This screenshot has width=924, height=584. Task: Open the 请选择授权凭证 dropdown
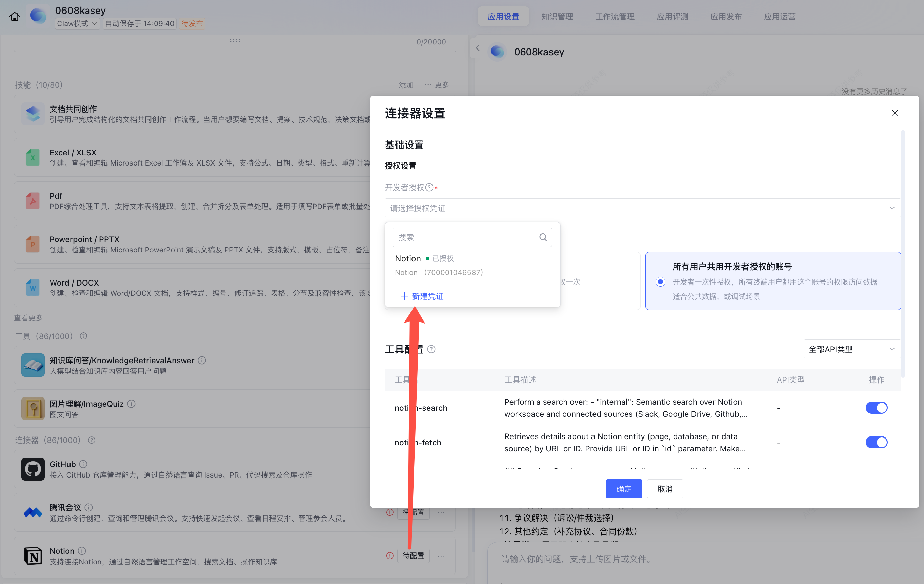coord(643,208)
